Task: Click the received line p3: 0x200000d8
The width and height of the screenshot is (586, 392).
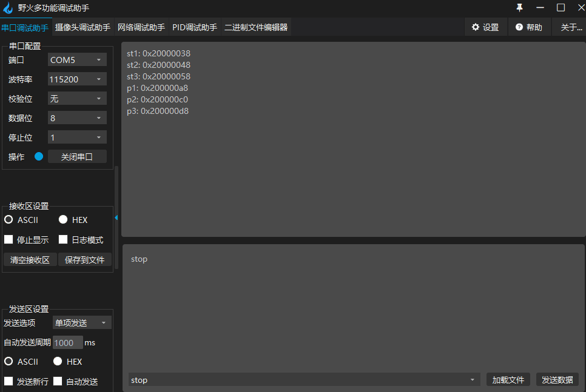Action: click(x=158, y=111)
